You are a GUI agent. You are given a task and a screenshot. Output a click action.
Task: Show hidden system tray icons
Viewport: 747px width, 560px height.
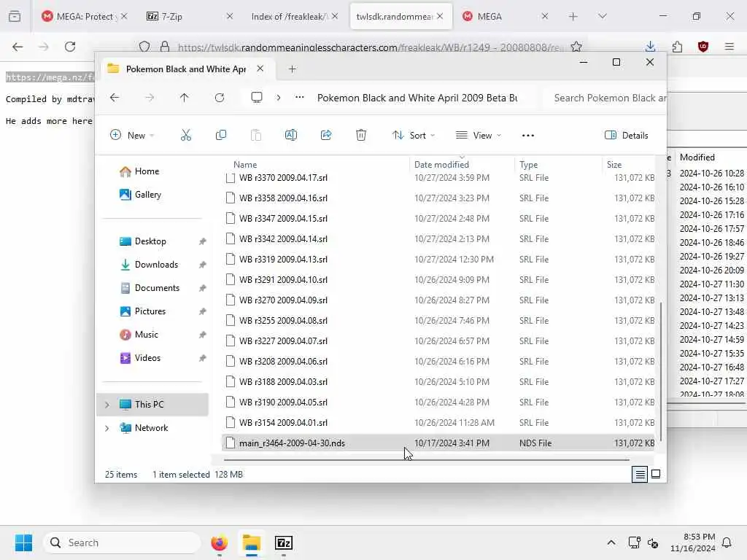click(611, 542)
